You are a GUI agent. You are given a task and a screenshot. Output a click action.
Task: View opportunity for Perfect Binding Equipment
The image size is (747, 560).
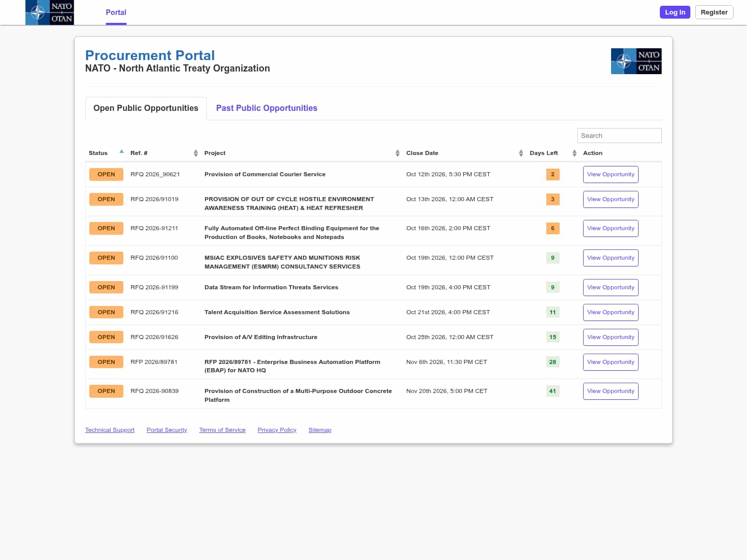(x=611, y=228)
